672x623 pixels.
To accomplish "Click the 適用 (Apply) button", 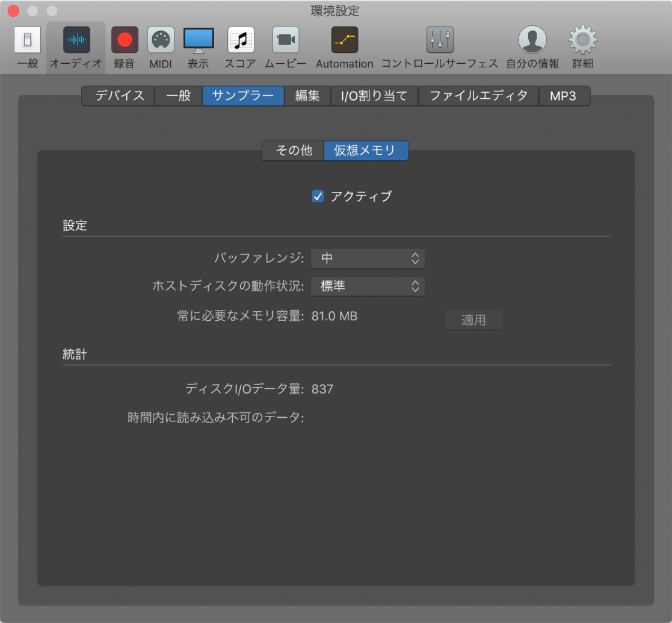I will click(x=473, y=320).
